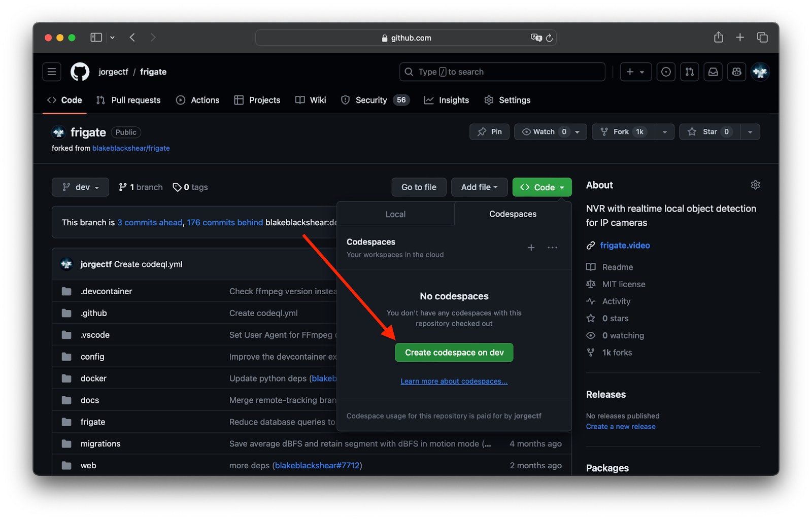812x519 pixels.
Task: Open the Copilot icon in header
Action: (x=736, y=72)
